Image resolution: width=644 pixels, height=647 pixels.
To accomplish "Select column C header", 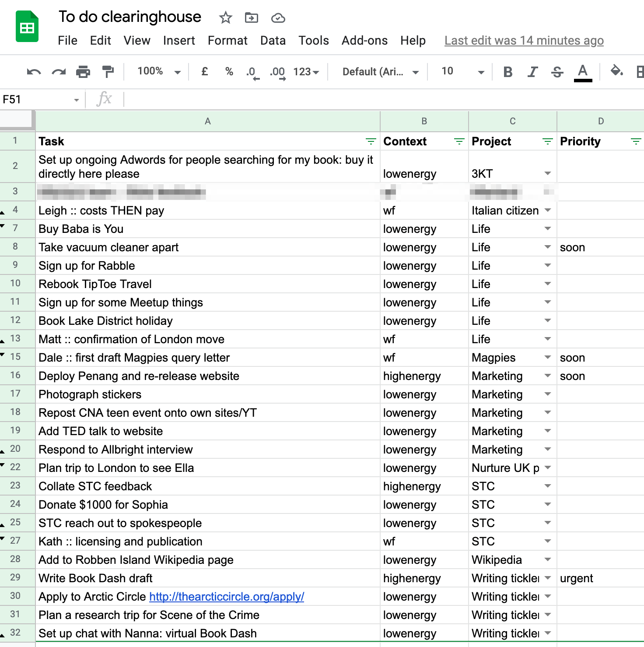I will pos(513,121).
